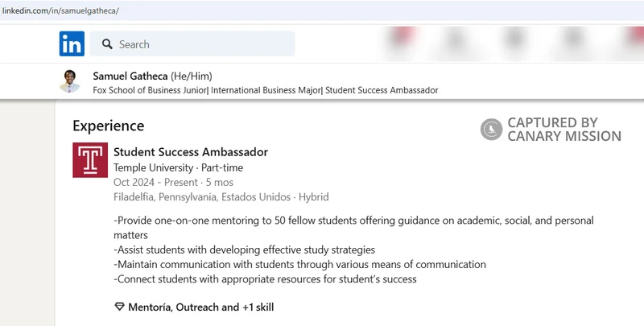Click the Experience section heading
Image resolution: width=644 pixels, height=326 pixels.
(x=108, y=126)
